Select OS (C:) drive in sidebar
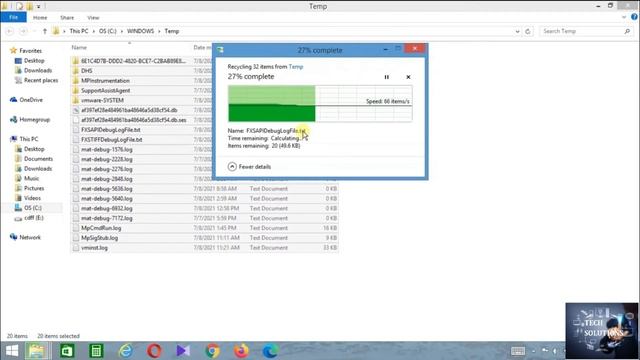 point(33,208)
